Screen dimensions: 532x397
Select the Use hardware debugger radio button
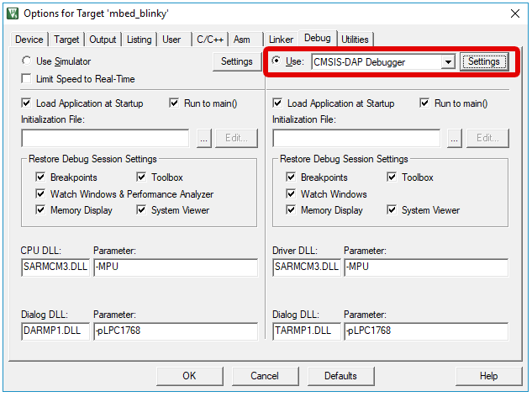(x=277, y=61)
